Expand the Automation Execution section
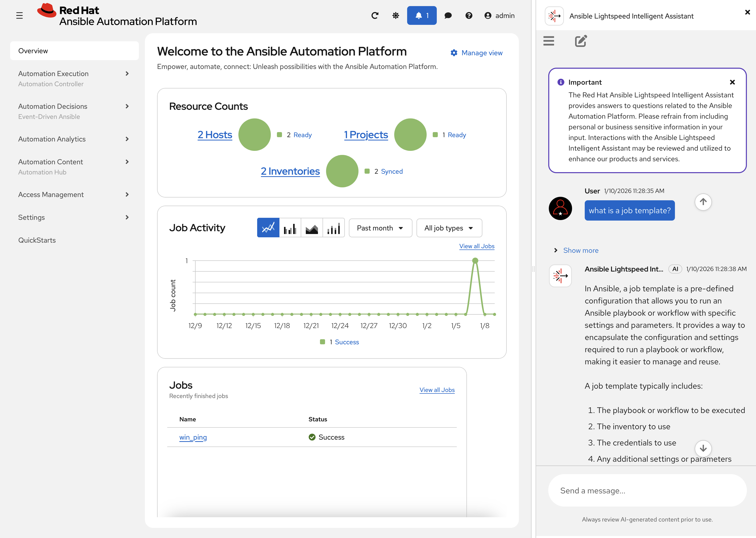The width and height of the screenshot is (756, 538). [53, 74]
